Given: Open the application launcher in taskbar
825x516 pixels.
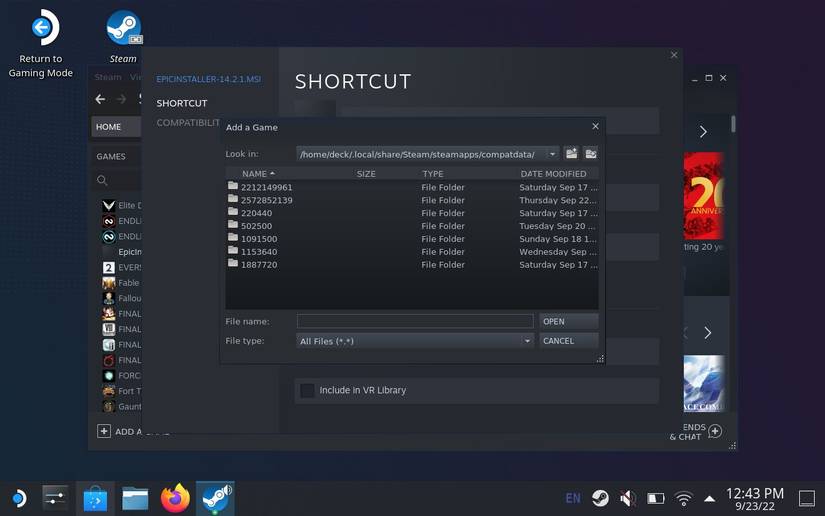Looking at the screenshot, I should [18, 498].
